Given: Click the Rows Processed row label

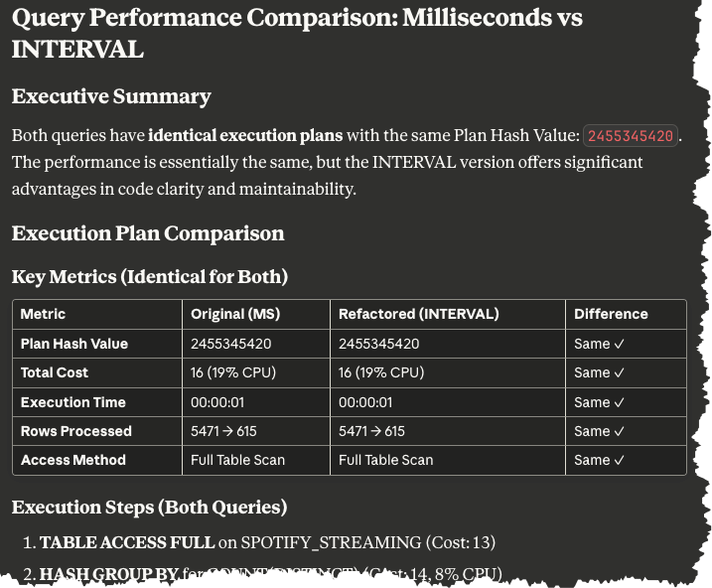Looking at the screenshot, I should point(76,431).
